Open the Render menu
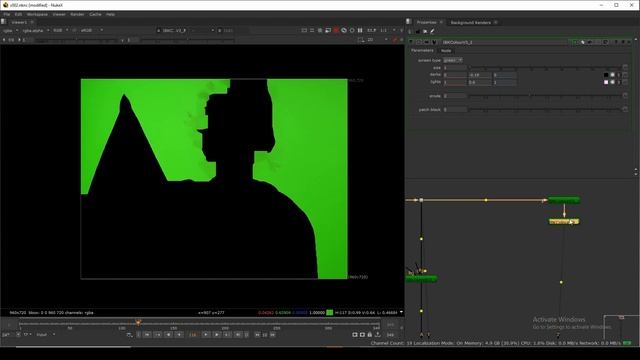This screenshot has width=640, height=360. click(x=78, y=14)
